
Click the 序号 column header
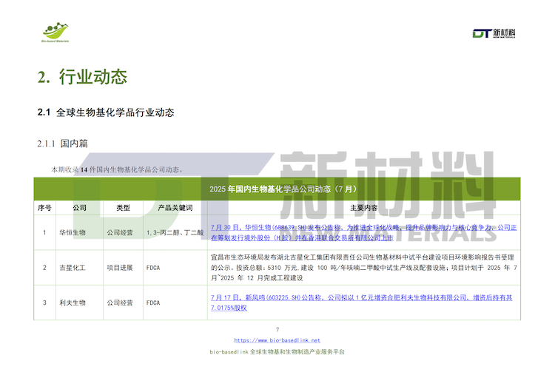[x=44, y=208]
